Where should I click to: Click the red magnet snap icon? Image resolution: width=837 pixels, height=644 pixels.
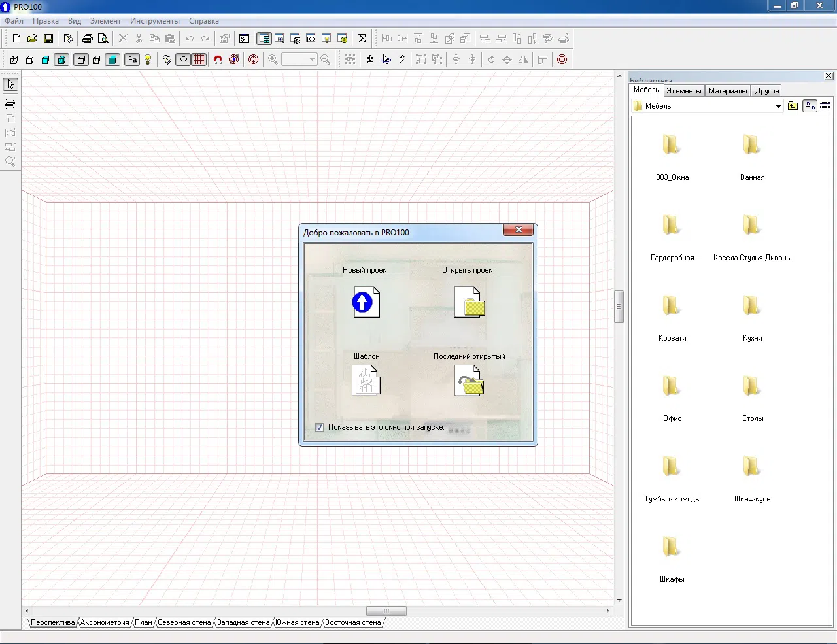pyautogui.click(x=218, y=59)
